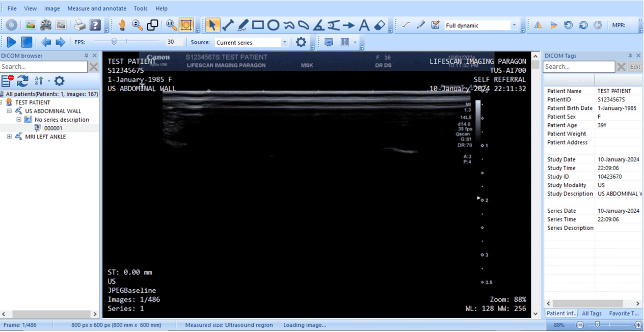Click the pencil window level icon
This screenshot has height=332, width=644.
pyautogui.click(x=420, y=25)
